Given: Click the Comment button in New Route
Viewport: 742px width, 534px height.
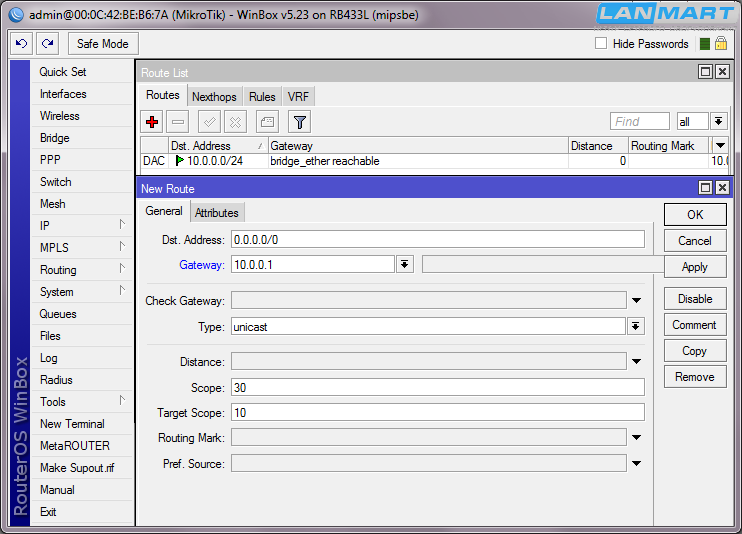Looking at the screenshot, I should pyautogui.click(x=695, y=325).
